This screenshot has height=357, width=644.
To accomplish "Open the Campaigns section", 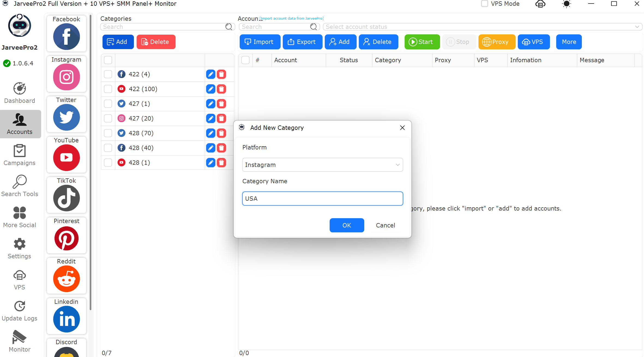I will coord(20,155).
